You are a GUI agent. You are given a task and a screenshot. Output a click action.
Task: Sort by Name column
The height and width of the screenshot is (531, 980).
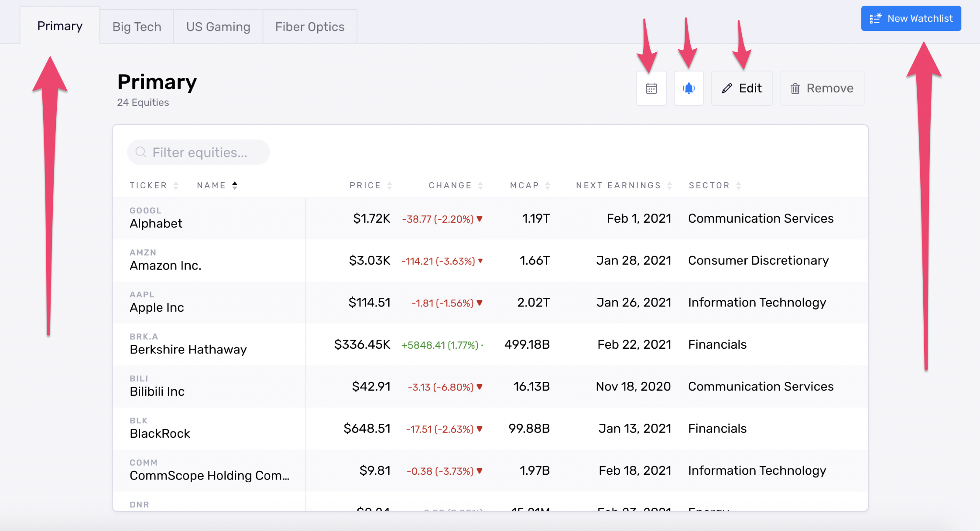pos(217,185)
